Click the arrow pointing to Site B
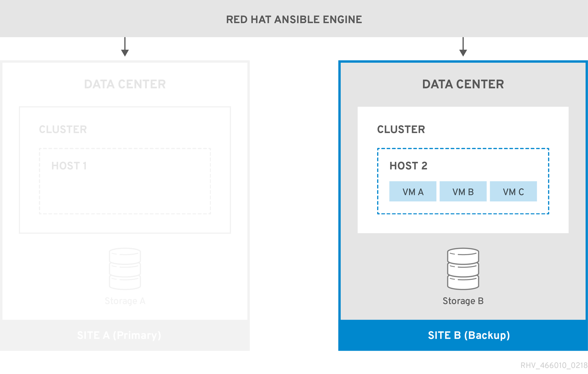 point(463,47)
